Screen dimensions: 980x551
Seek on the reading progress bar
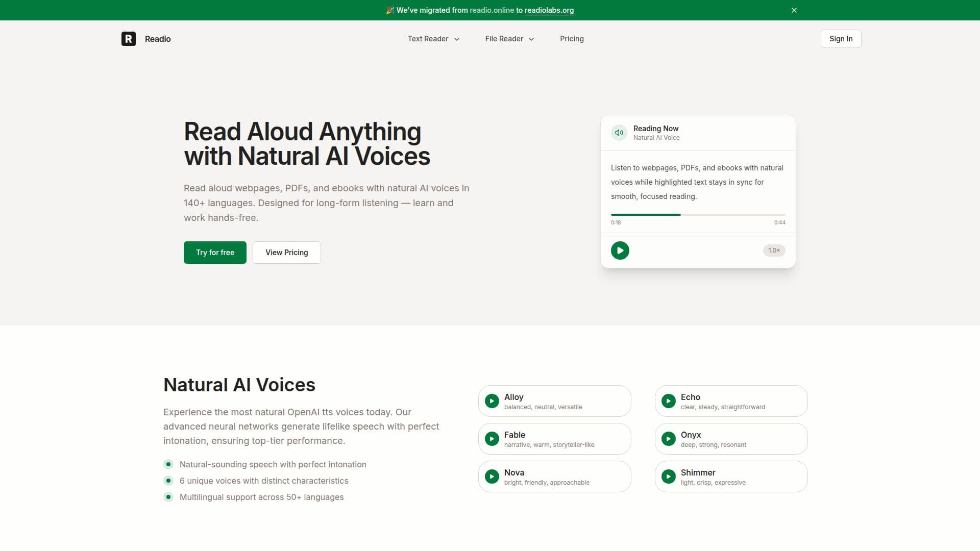(698, 215)
